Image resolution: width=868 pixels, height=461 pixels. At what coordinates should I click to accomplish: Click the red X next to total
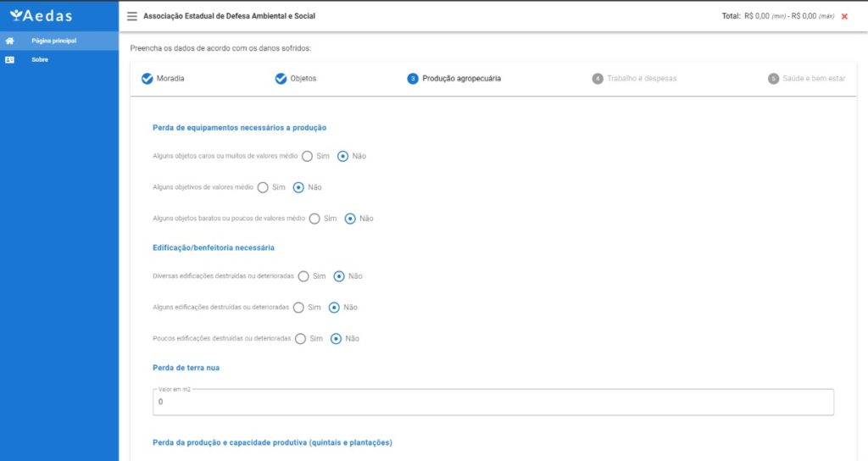[x=844, y=16]
